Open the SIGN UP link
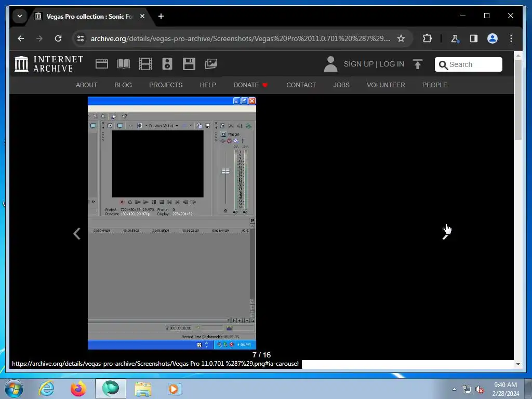 [358, 64]
